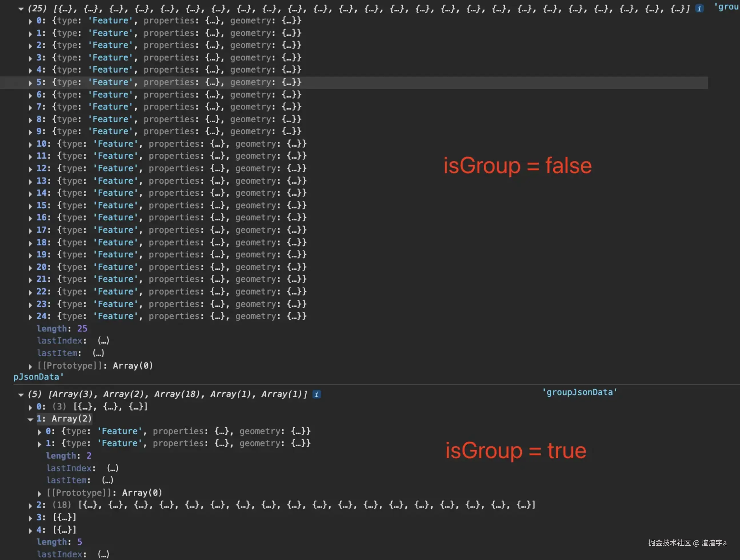This screenshot has height=560, width=740.
Task: Expand feature 0 inside Array(2)
Action: click(x=39, y=432)
